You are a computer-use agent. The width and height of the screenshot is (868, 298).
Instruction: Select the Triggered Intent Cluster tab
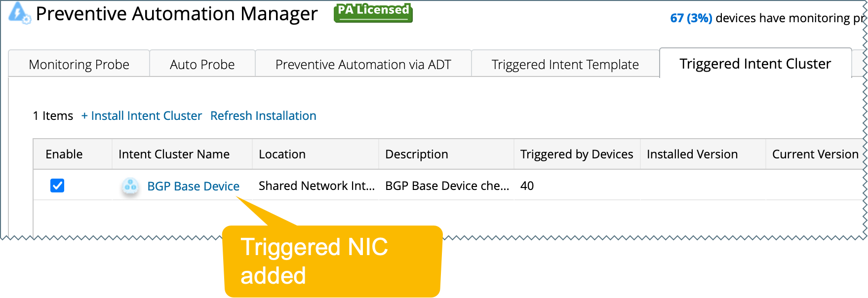[x=755, y=64]
